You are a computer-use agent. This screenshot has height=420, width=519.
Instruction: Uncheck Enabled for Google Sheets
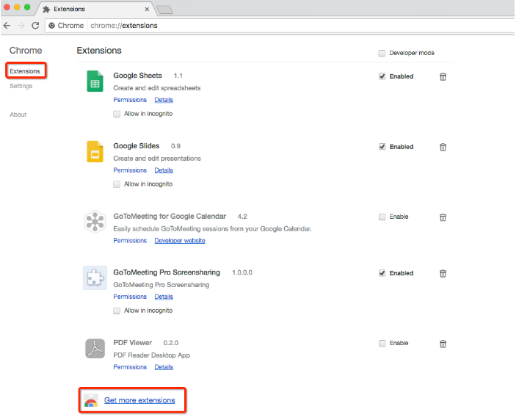tap(382, 76)
